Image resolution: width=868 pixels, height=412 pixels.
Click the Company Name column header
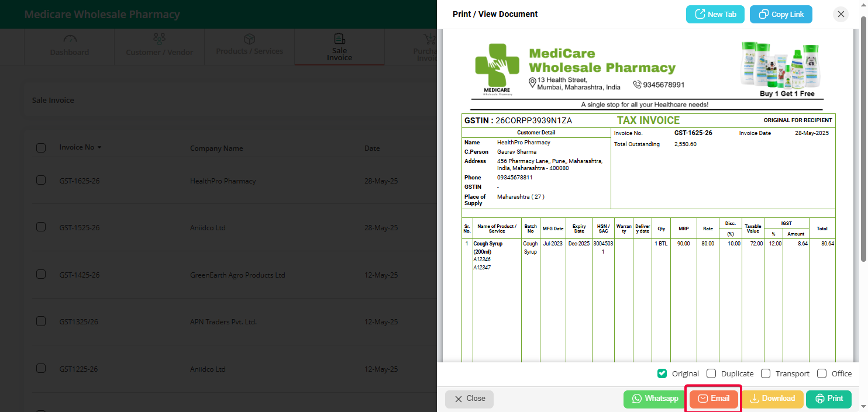tap(216, 148)
